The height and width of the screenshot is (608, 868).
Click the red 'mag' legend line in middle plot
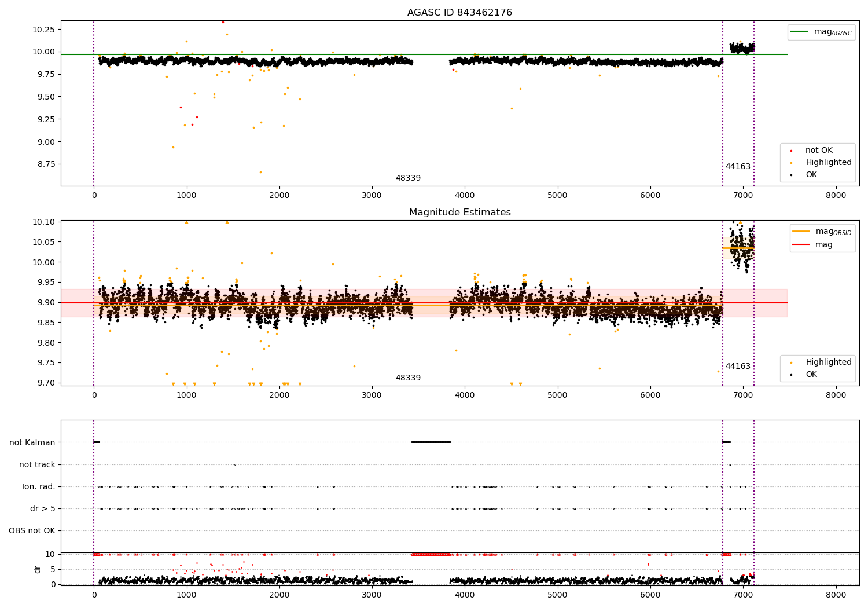pos(801,245)
